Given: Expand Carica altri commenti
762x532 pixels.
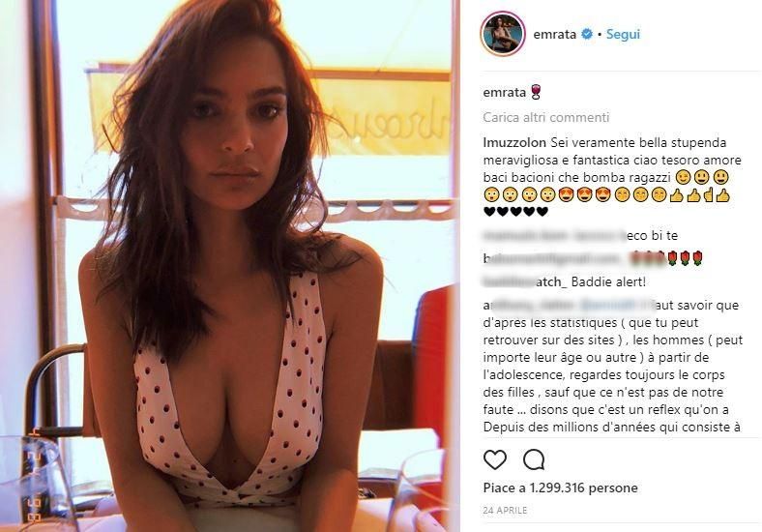Looking at the screenshot, I should pos(545,117).
